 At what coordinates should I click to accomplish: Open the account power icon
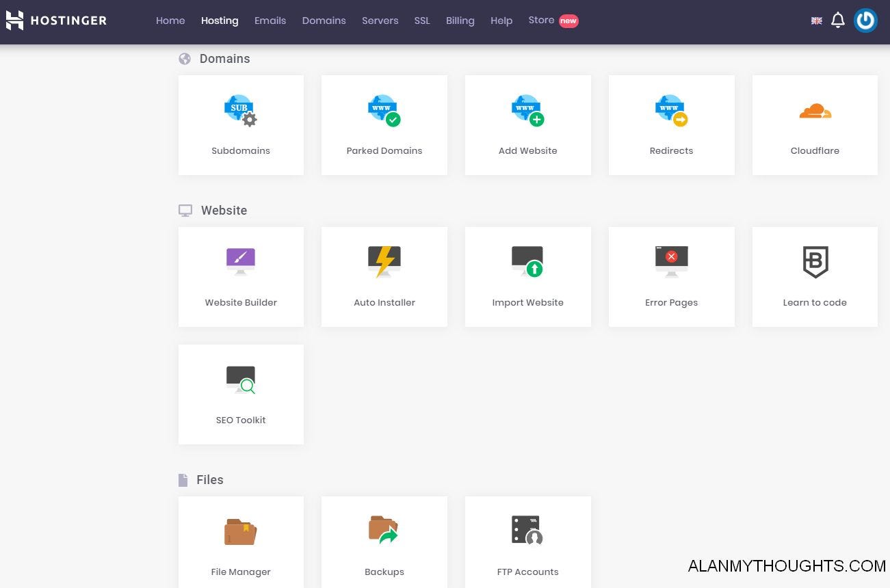click(x=865, y=21)
